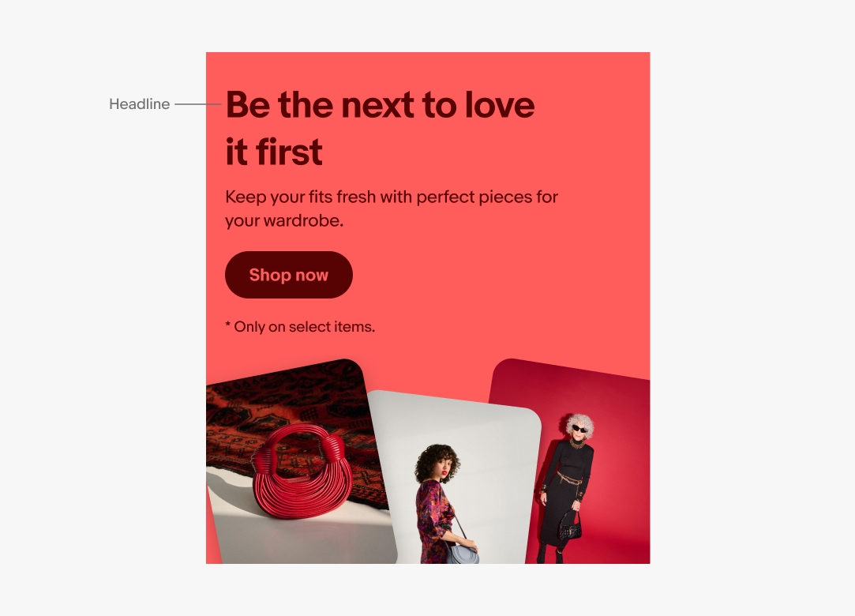Image resolution: width=855 pixels, height=616 pixels.
Task: Click the 'it first' headline line
Action: point(274,152)
